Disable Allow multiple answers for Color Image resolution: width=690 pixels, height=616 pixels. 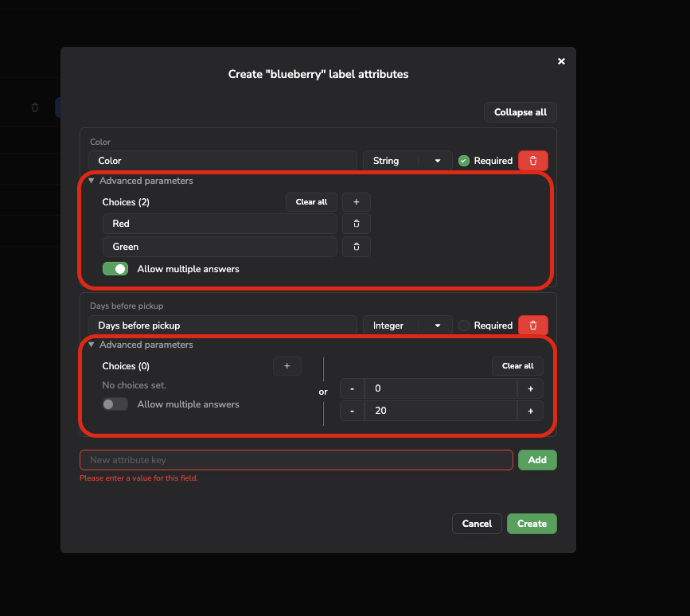115,269
